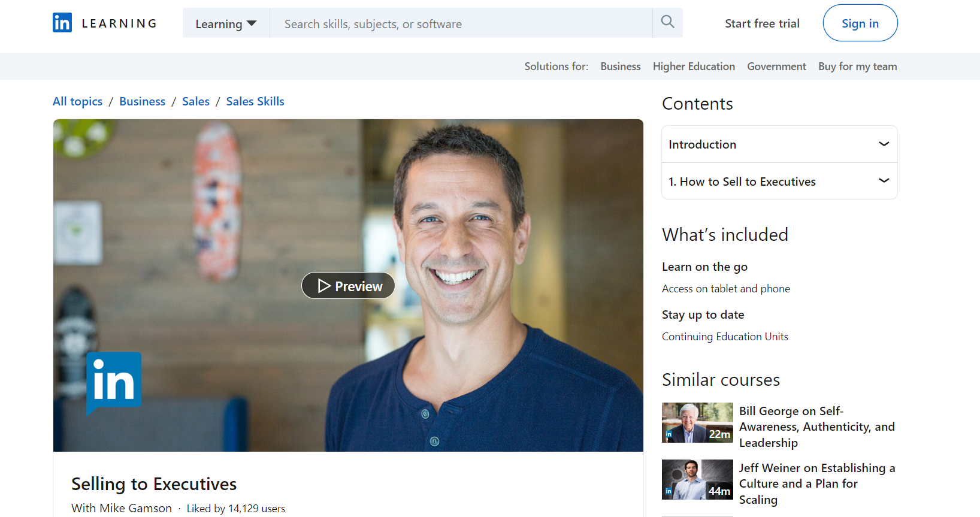
Task: Click the search skills input field
Action: point(460,23)
